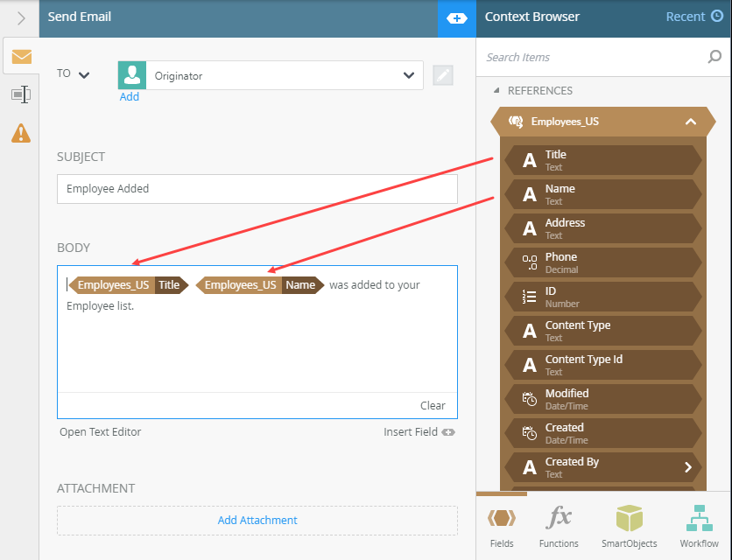Switch to the Fields tab

point(502,526)
